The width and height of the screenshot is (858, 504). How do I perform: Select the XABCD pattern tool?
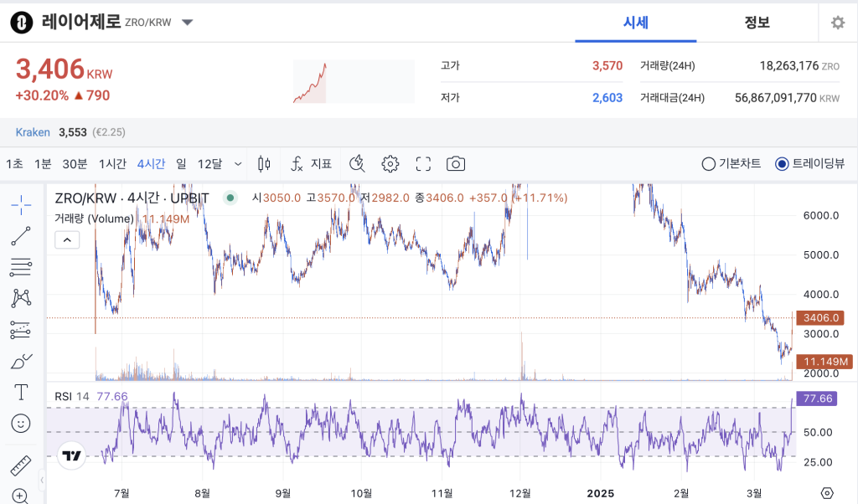tap(21, 298)
